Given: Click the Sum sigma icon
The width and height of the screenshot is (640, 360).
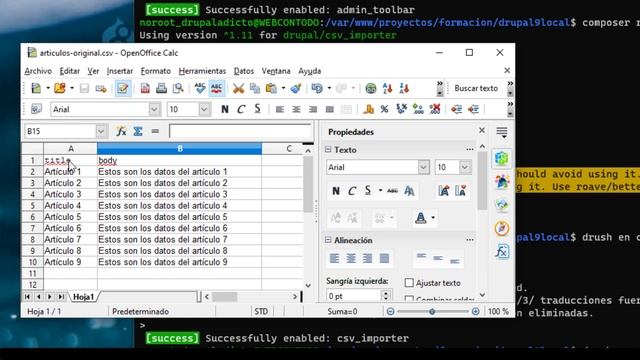Looking at the screenshot, I should click(138, 131).
